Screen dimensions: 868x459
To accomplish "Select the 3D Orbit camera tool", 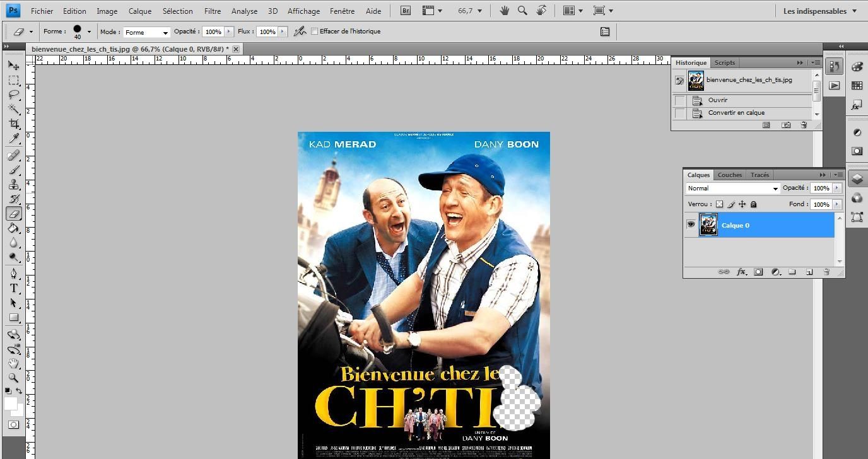I will pos(13,349).
